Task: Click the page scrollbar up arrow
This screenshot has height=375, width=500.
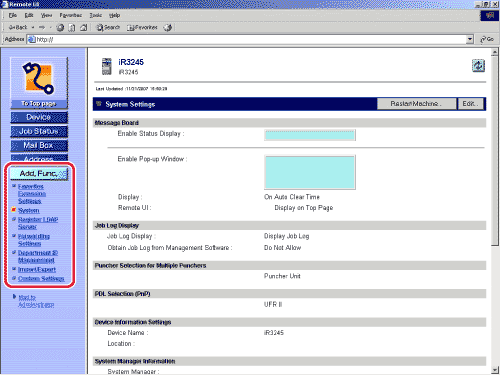Action: click(495, 52)
